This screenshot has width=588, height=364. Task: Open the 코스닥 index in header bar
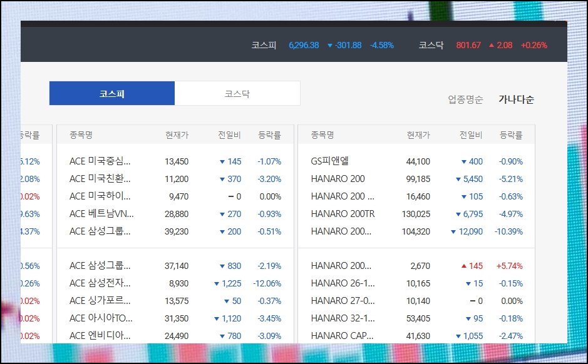pos(431,45)
